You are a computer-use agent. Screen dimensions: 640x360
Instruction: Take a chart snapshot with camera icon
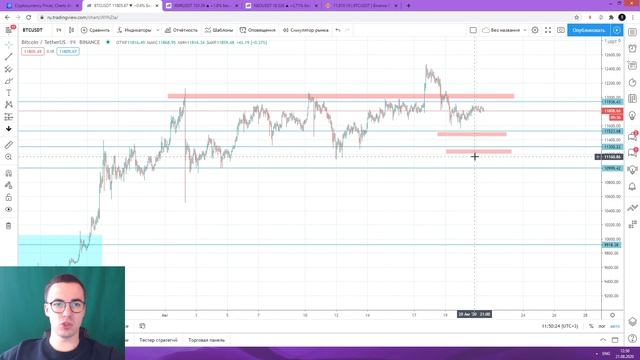coord(561,30)
